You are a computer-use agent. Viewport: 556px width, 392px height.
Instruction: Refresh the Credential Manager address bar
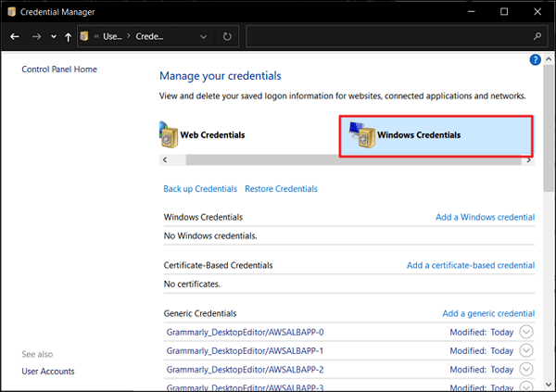click(227, 36)
